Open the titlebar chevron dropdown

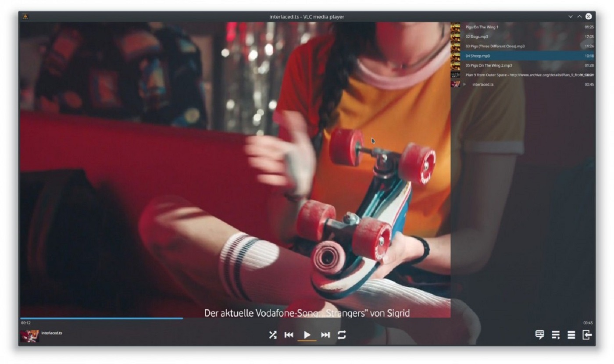click(570, 16)
